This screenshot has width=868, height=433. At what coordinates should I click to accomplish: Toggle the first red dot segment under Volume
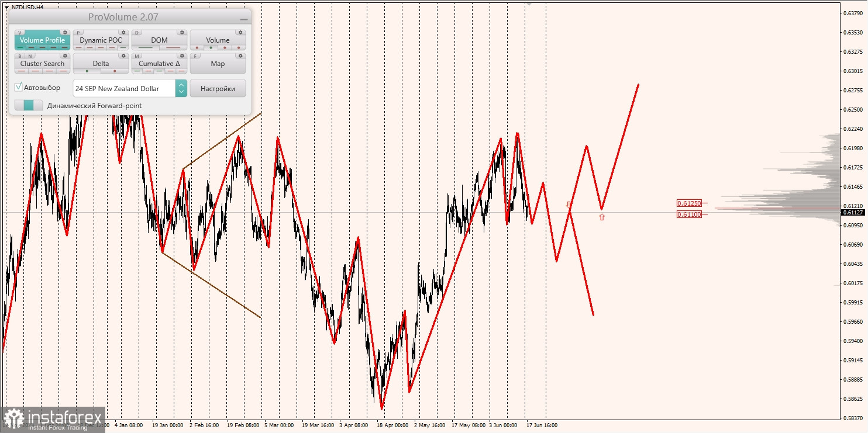tap(197, 48)
